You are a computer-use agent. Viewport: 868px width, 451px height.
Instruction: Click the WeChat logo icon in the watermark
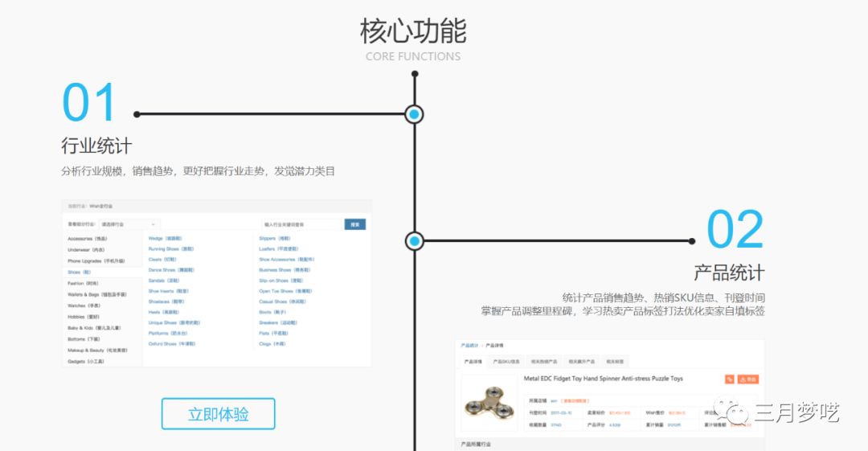(731, 413)
